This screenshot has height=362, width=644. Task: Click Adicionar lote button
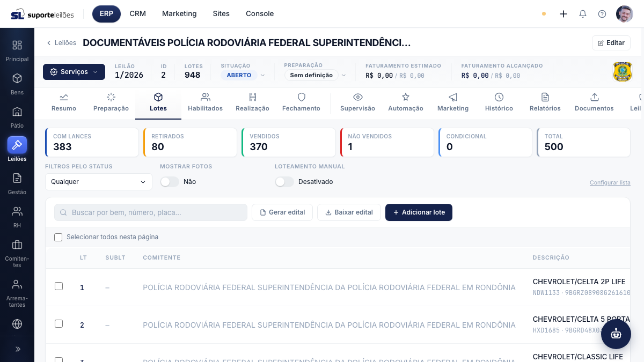[x=419, y=212]
